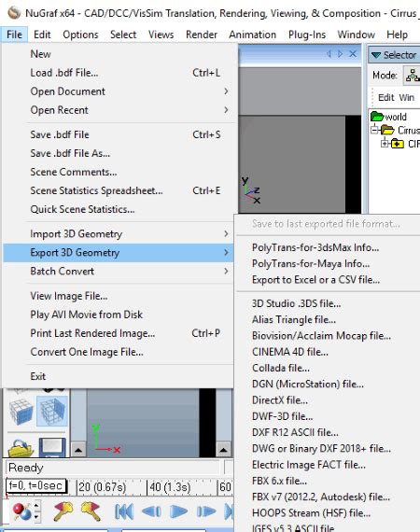Screen dimensions: 420x532
Task: Close the File menu
Action: click(14, 35)
